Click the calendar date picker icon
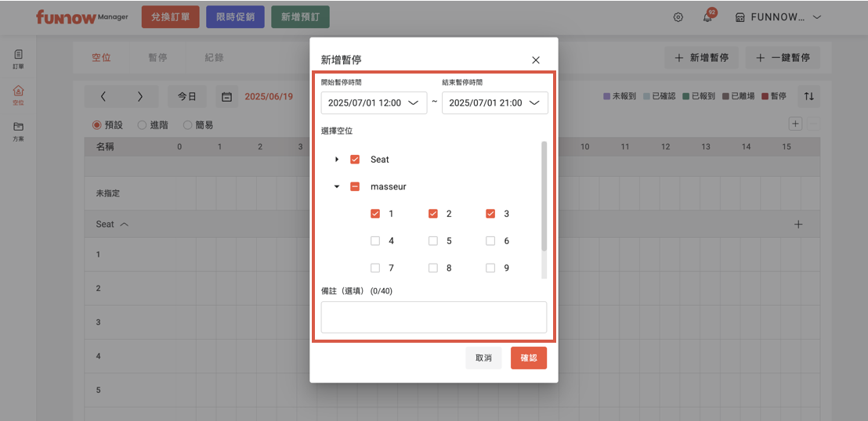868x421 pixels. click(x=226, y=97)
